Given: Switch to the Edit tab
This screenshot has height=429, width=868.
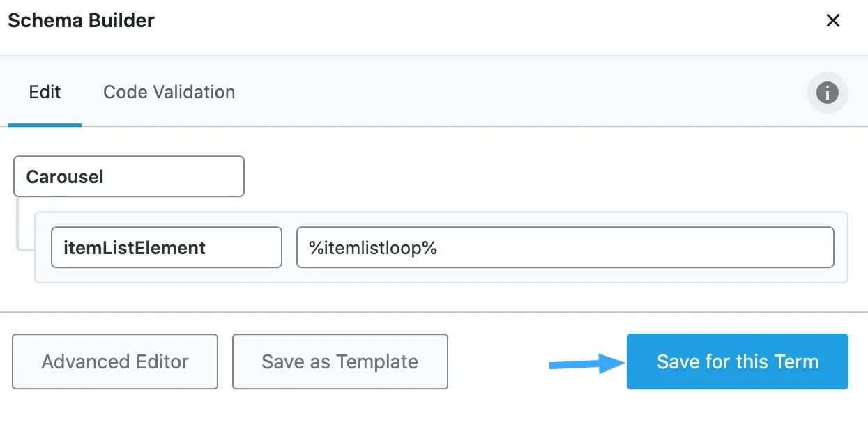Looking at the screenshot, I should 45,92.
